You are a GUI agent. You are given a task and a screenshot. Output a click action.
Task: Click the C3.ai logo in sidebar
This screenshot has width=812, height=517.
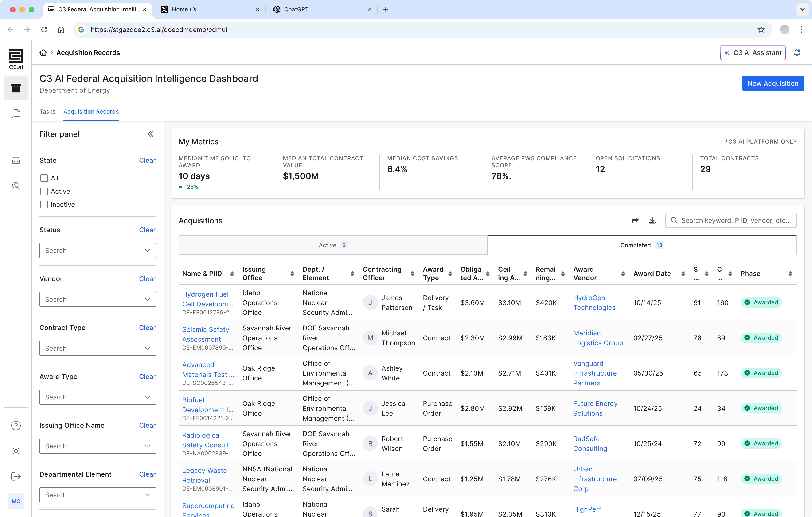16,59
